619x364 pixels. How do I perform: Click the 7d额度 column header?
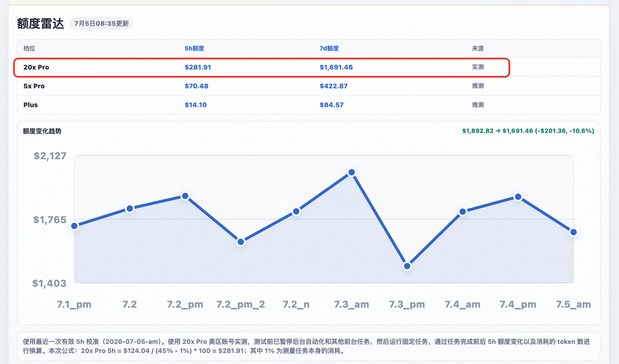329,48
